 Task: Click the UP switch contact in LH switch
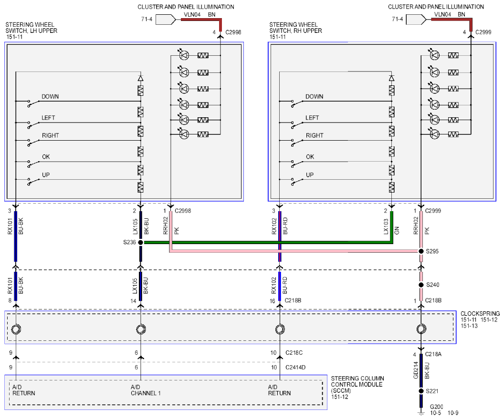(x=33, y=182)
